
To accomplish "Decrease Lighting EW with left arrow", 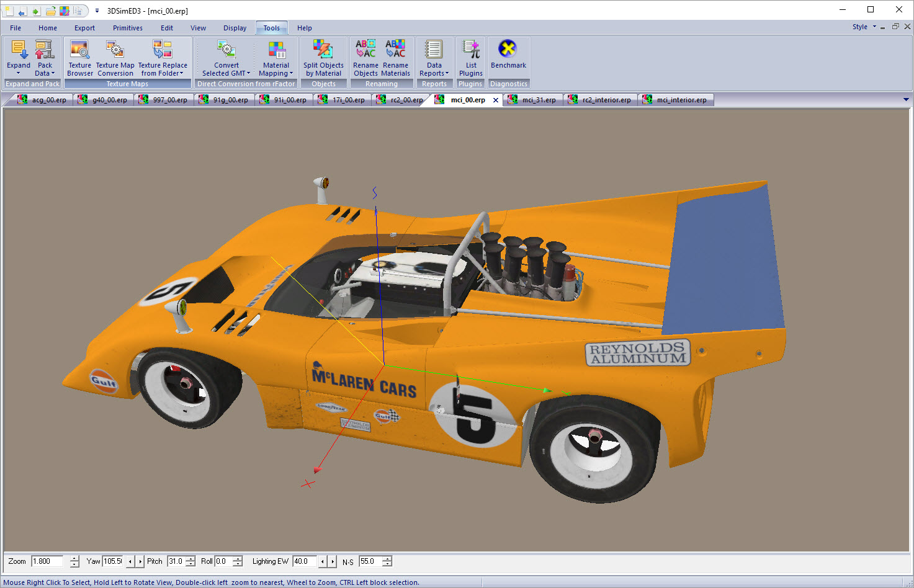I will (x=323, y=561).
